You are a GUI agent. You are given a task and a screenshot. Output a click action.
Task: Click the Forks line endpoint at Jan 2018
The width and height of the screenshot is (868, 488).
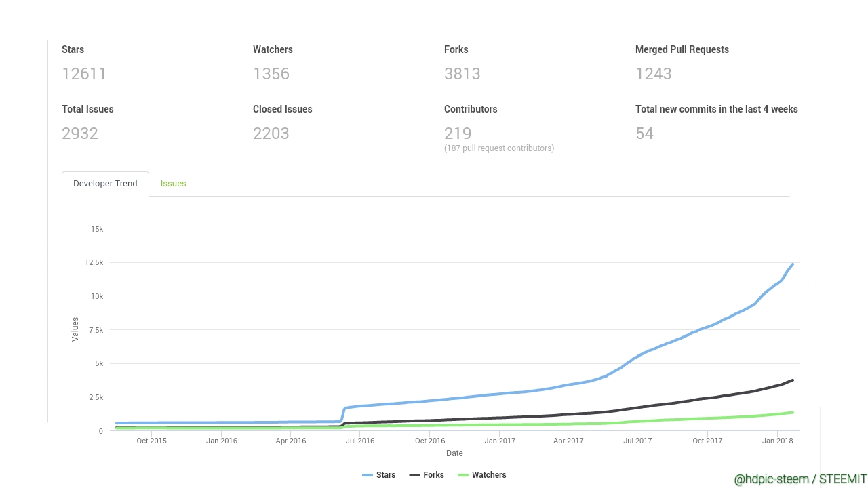point(792,380)
